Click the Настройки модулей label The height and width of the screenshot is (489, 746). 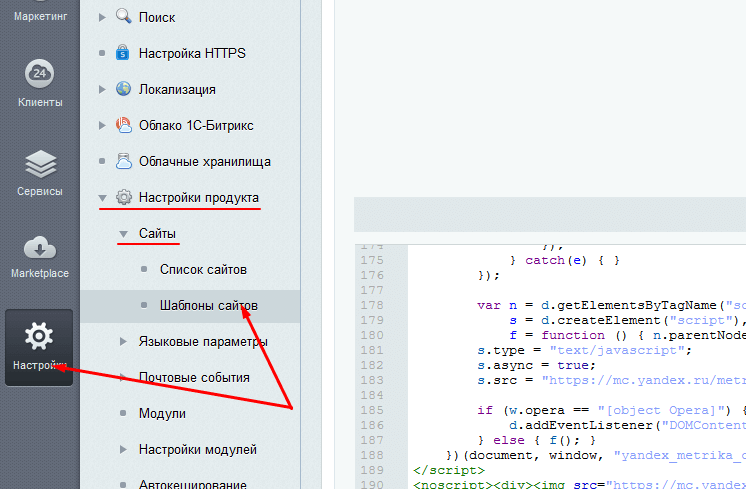click(x=197, y=450)
